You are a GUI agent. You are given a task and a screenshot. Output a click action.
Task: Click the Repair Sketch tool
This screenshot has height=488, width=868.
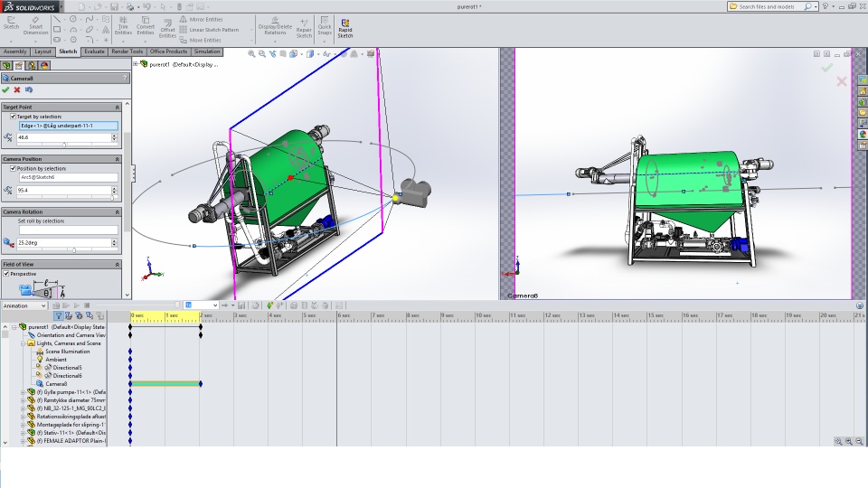click(x=304, y=29)
